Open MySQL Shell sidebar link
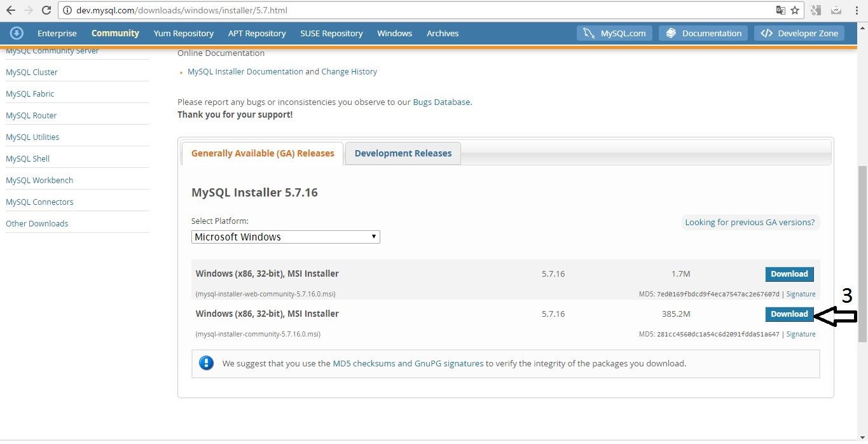 [x=27, y=158]
